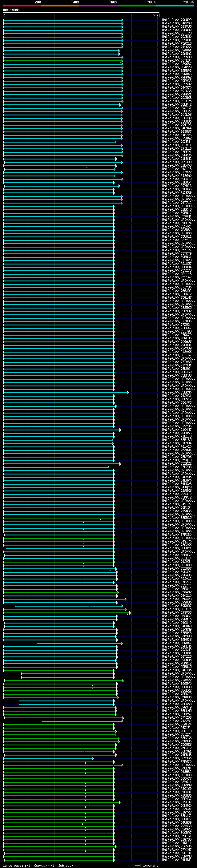Select hit UniRef100_Q40209
The height and width of the screenshot is (868, 197).
177,23
